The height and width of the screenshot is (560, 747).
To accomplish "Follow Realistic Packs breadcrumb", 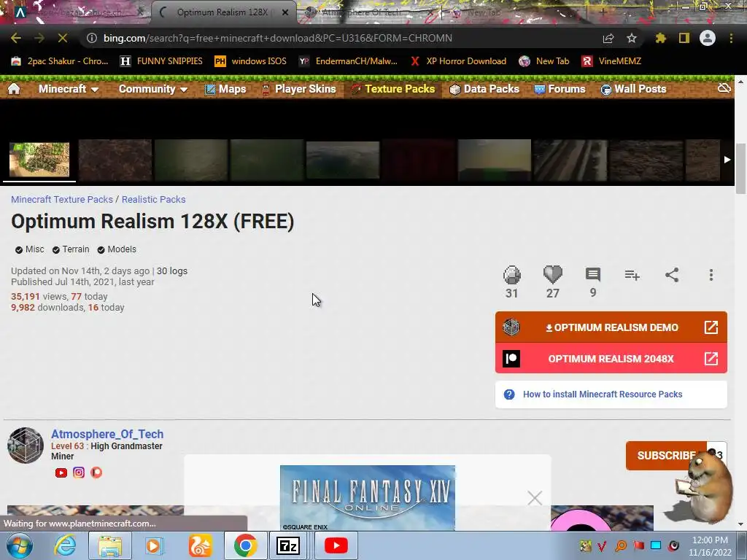I will [153, 200].
